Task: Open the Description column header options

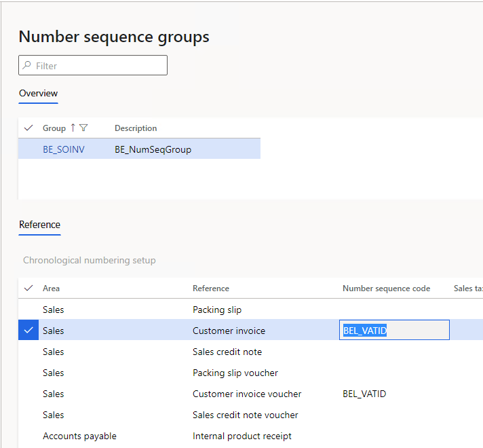Action: 136,128
